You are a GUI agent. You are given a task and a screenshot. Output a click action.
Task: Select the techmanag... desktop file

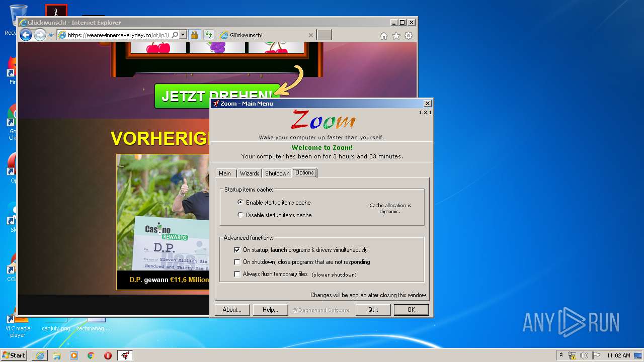(x=94, y=324)
